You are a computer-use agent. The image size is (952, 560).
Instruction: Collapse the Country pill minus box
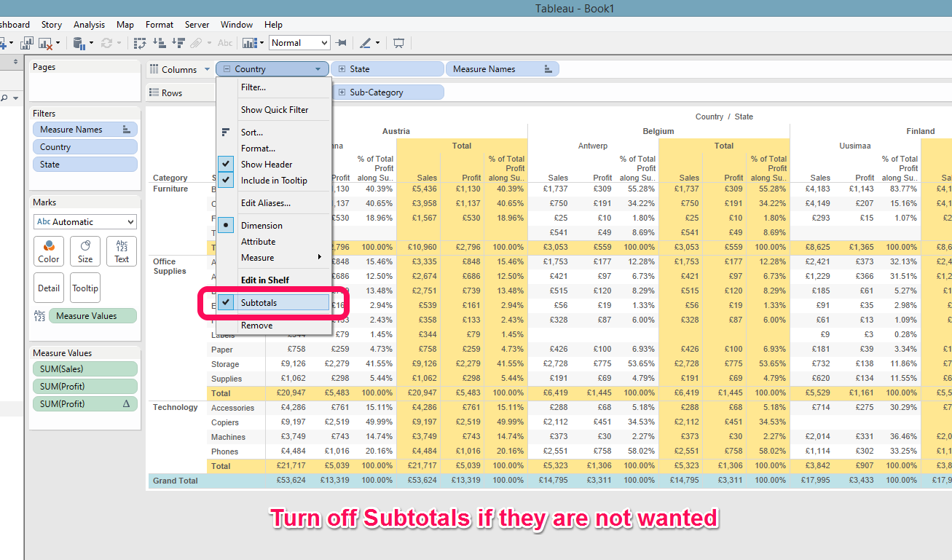click(x=227, y=69)
